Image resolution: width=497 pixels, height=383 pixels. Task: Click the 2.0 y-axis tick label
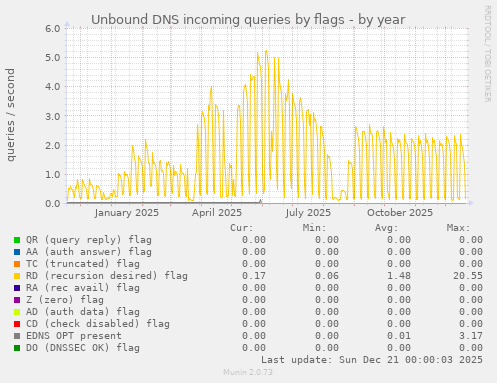pos(53,145)
